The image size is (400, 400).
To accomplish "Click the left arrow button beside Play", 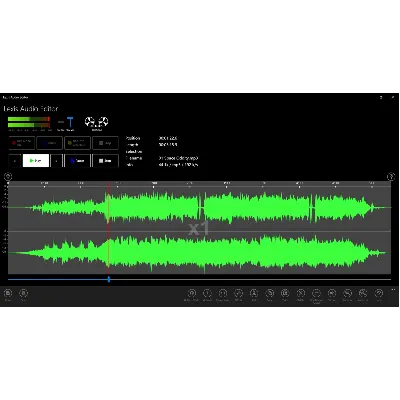I will [x=15, y=161].
